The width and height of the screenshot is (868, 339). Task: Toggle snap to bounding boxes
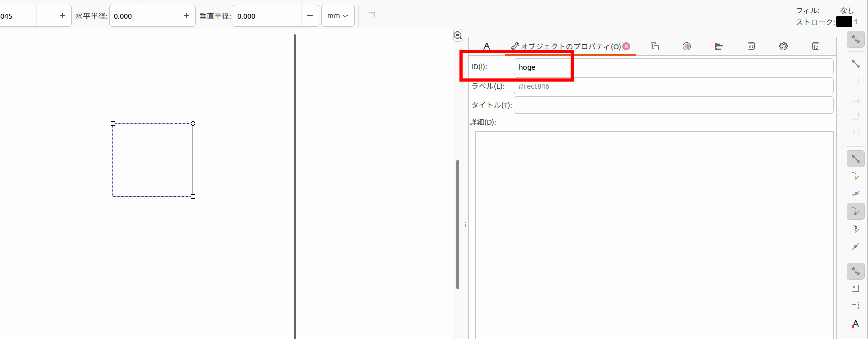(855, 64)
